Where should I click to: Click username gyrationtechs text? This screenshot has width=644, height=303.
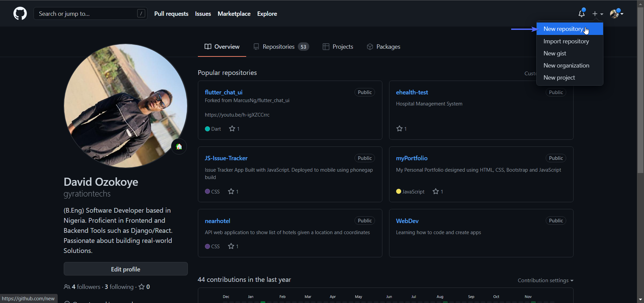pos(87,194)
